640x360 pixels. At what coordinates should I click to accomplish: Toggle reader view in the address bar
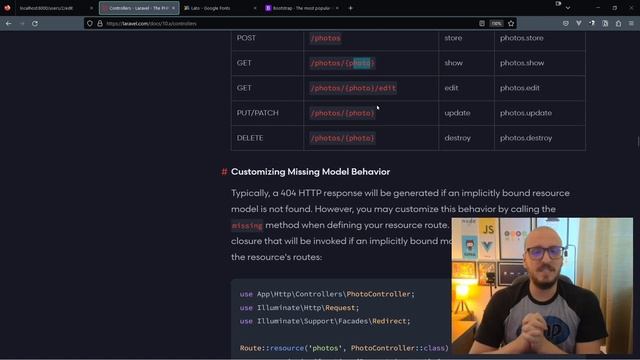(x=482, y=24)
